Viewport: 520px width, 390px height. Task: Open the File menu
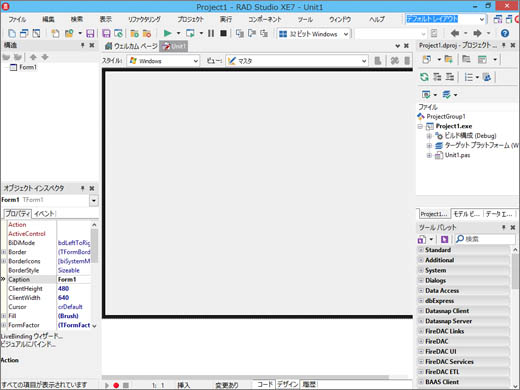coord(17,19)
